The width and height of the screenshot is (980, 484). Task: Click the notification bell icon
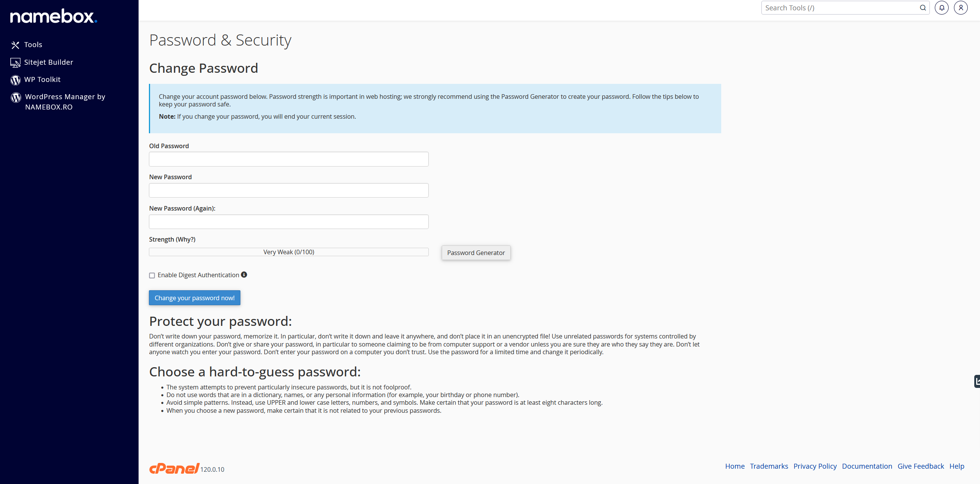[x=942, y=8]
